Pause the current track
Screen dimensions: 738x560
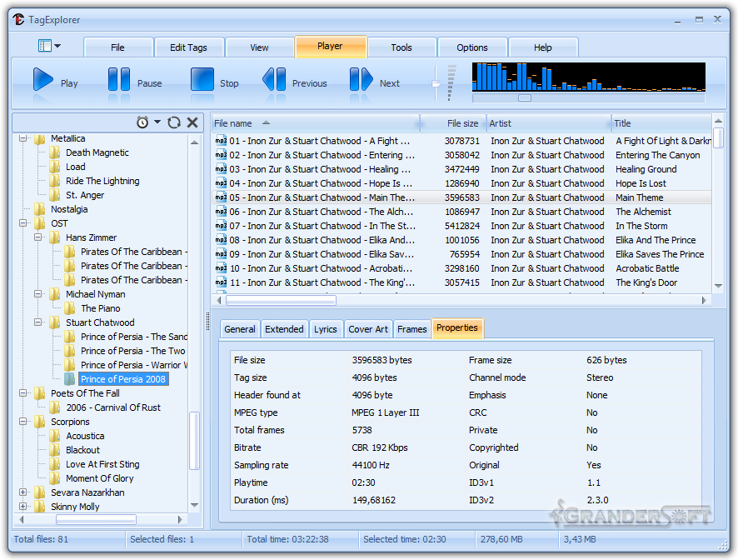click(x=119, y=80)
